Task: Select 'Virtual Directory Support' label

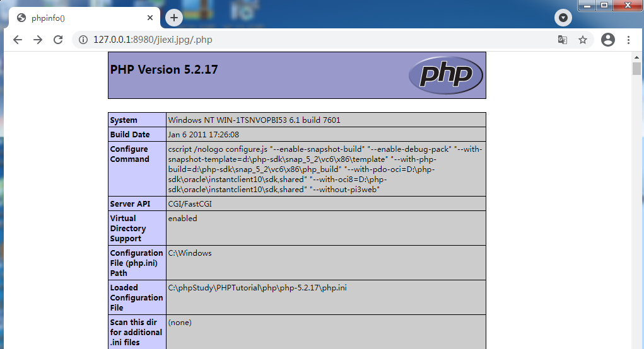Action: click(x=128, y=229)
